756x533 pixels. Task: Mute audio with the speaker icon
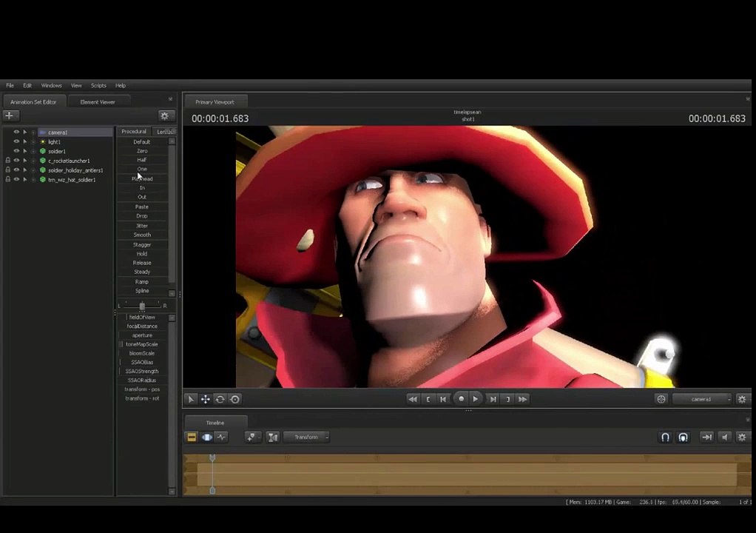(x=725, y=437)
